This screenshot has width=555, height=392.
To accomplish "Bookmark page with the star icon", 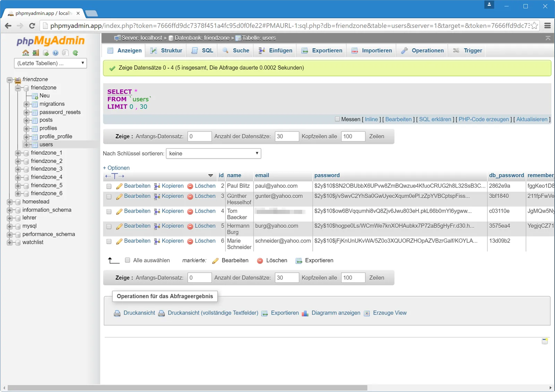I will click(535, 25).
